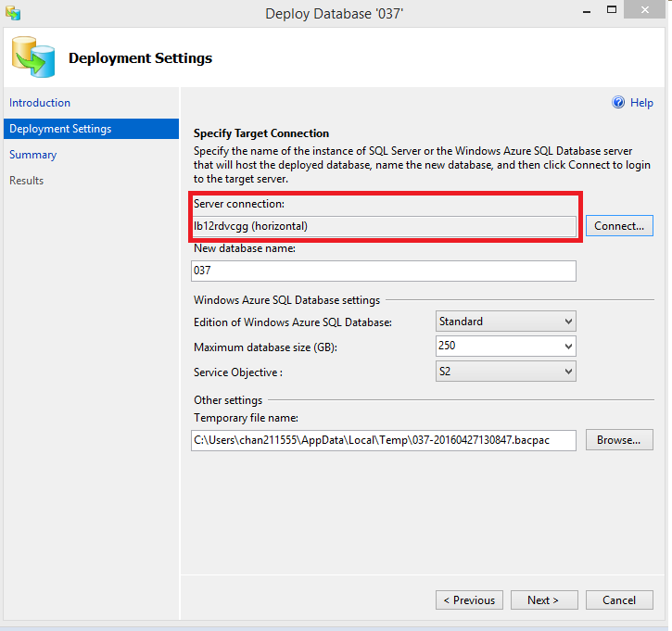This screenshot has height=631, width=672.
Task: Expand the Maximum database size dropdown
Action: pyautogui.click(x=506, y=347)
